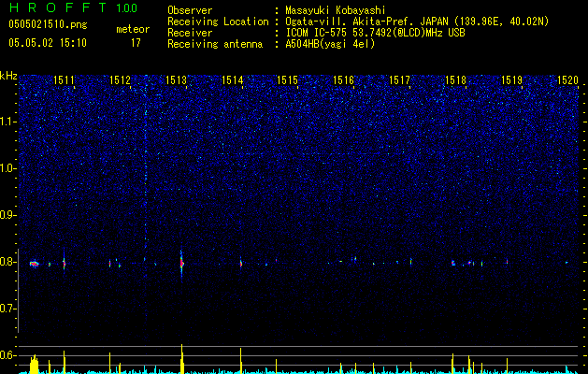
Task: Click the 1516 time marker
Action: coord(344,80)
